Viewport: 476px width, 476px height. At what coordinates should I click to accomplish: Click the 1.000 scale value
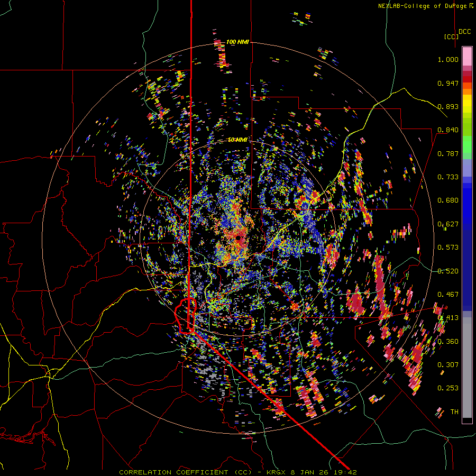448,59
